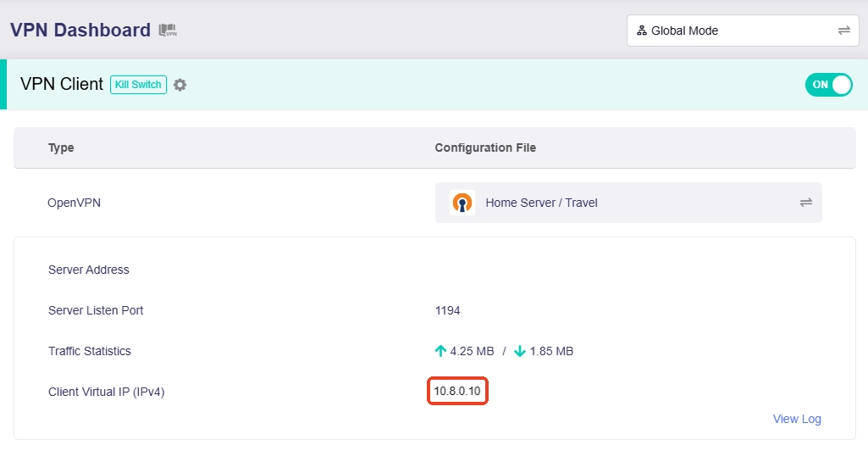The height and width of the screenshot is (451, 868).
Task: Expand the Home Server / Travel configuration selector
Action: tap(628, 203)
